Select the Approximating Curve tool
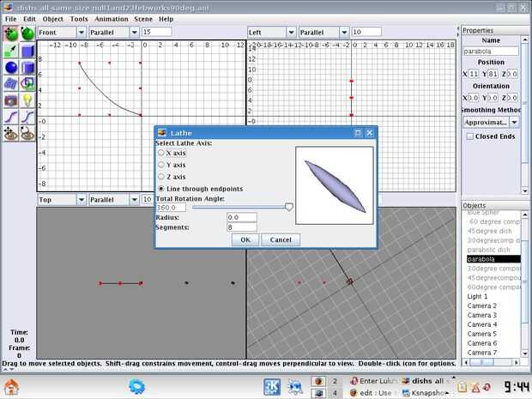This screenshot has height=399, width=532. tap(27, 117)
